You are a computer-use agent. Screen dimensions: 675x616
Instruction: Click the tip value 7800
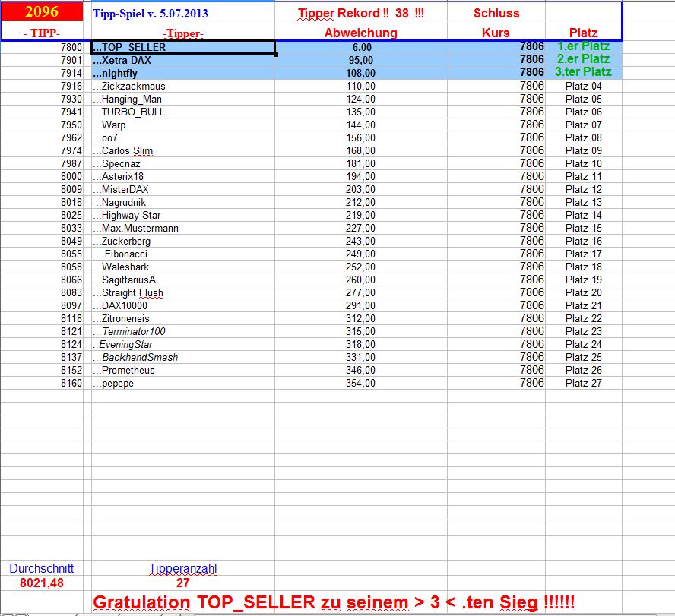[71, 47]
